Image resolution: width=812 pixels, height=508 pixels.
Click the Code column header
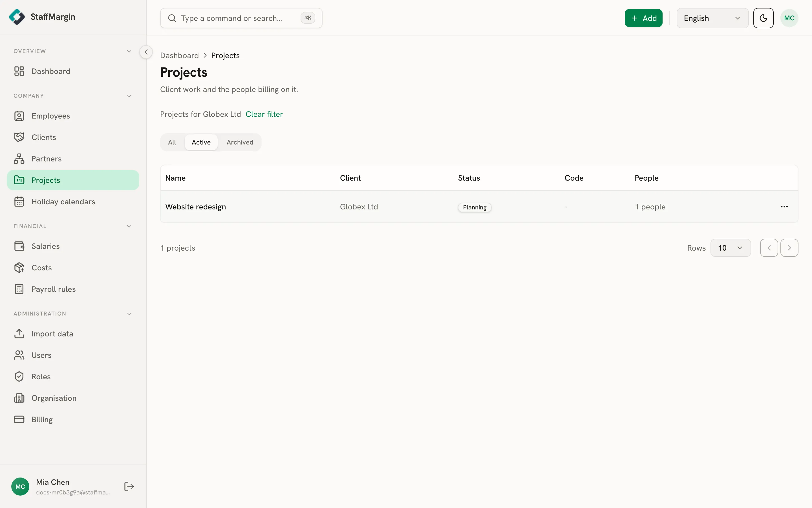tap(574, 178)
